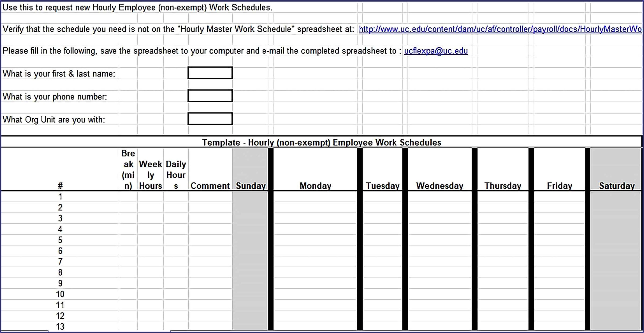Image resolution: width=644 pixels, height=333 pixels.
Task: Click the template title row heading
Action: [322, 142]
